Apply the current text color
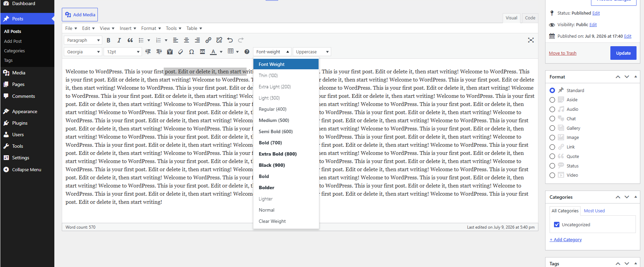 pos(213,52)
